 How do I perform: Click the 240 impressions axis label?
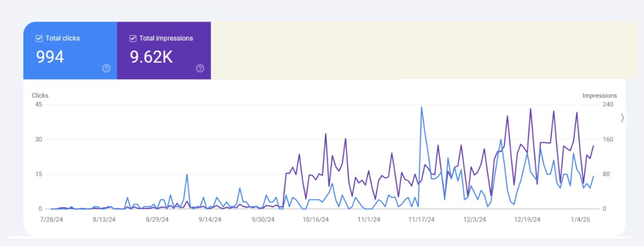[608, 104]
